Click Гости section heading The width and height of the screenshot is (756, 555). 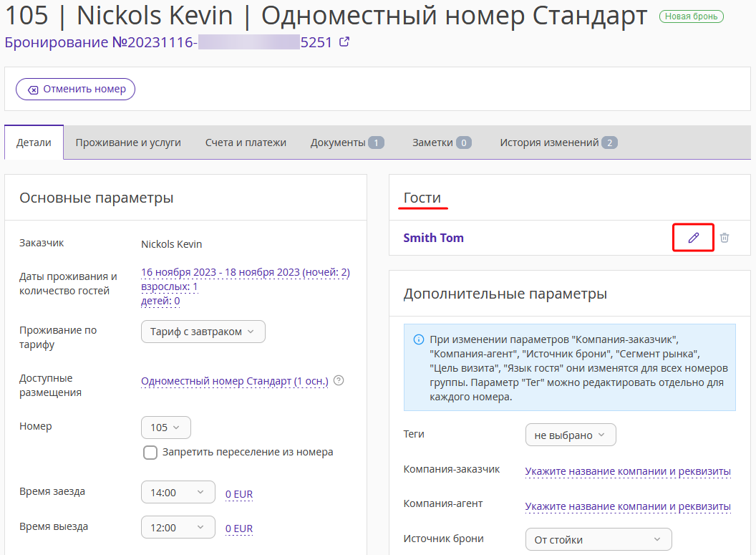pos(422,198)
